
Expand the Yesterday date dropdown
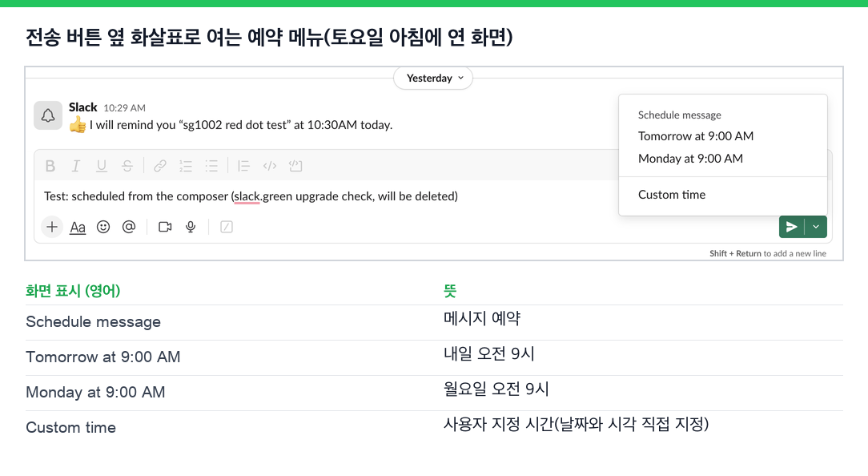433,79
